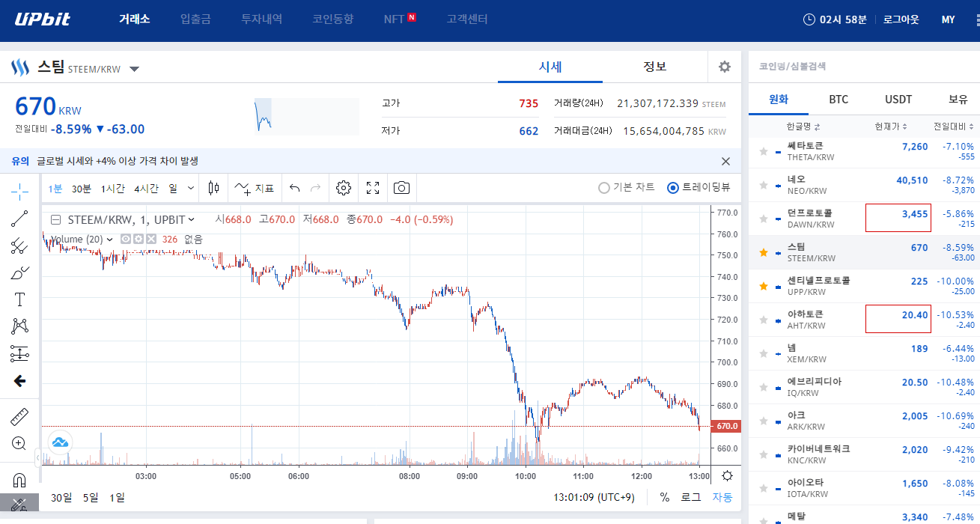Viewport: 980px width, 524px height.
Task: Toggle favorite star for 네오
Action: 764,185
